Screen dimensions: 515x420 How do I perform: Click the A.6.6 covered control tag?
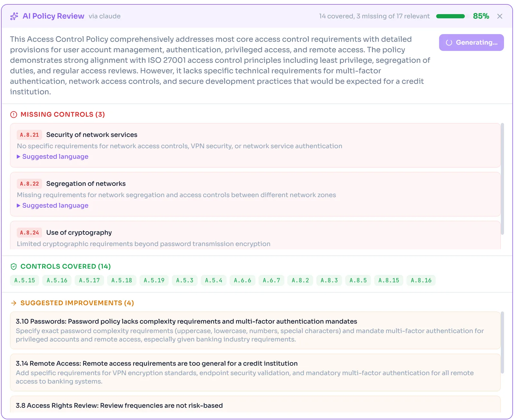[x=243, y=280]
